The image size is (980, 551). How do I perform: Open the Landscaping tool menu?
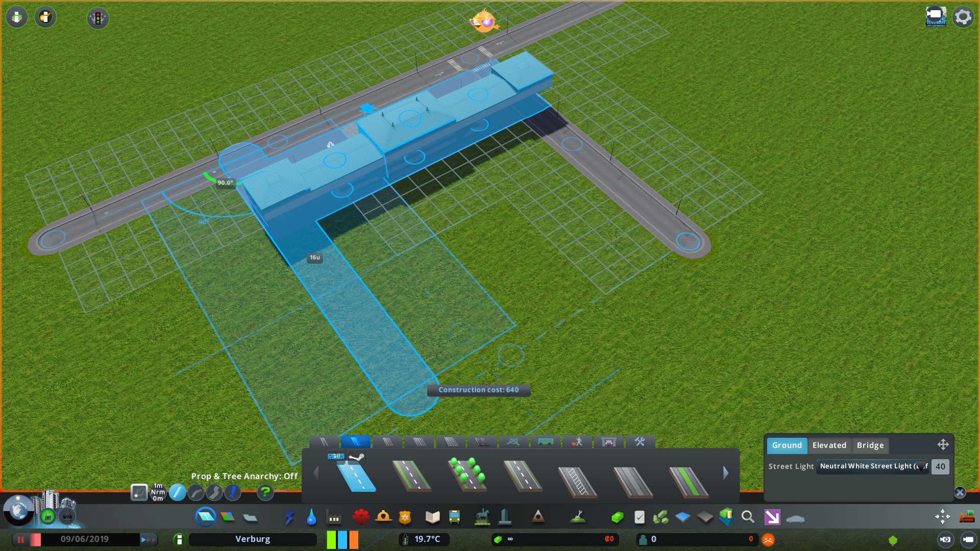pos(578,517)
